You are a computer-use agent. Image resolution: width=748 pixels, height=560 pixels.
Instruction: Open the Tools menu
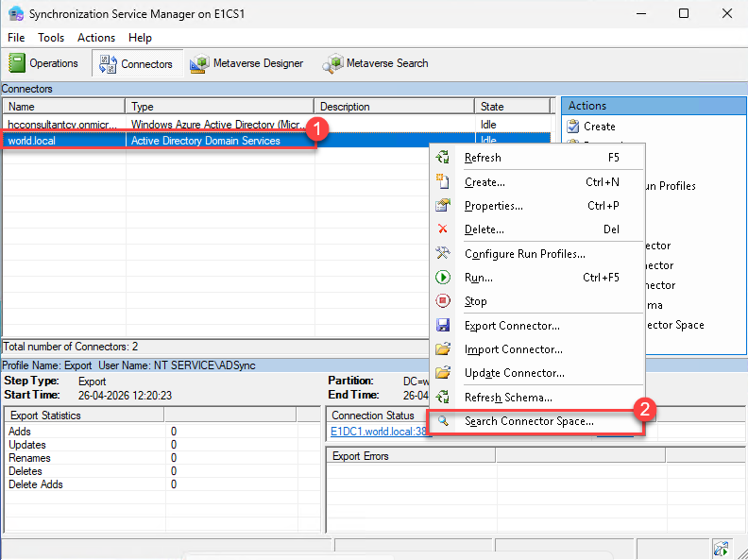(x=51, y=38)
